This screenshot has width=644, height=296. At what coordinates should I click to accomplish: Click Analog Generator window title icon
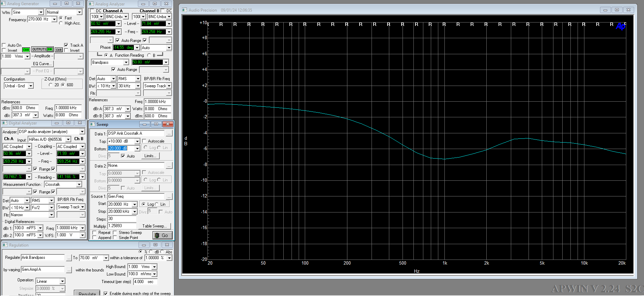4,3
